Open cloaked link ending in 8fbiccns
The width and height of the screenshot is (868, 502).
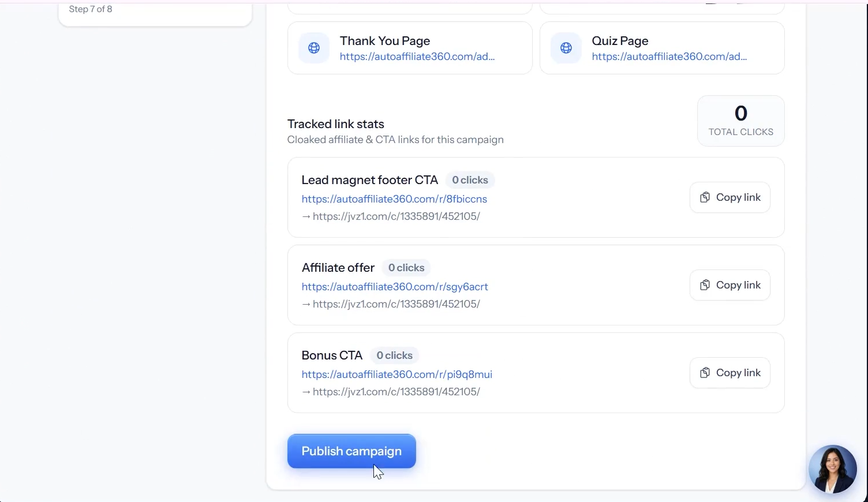coord(394,199)
